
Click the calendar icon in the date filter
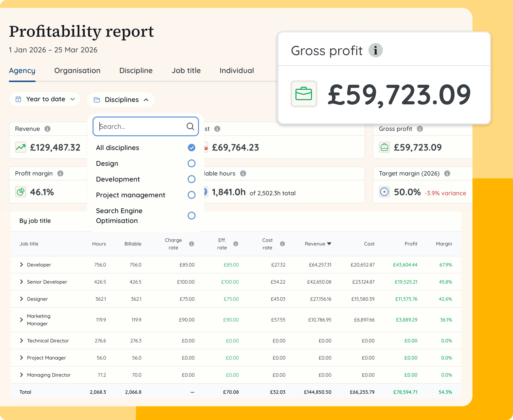(x=19, y=99)
